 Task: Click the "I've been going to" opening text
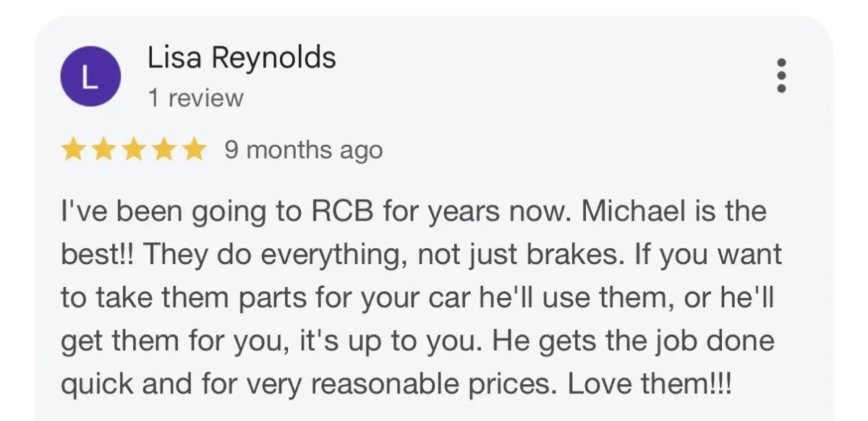point(181,212)
